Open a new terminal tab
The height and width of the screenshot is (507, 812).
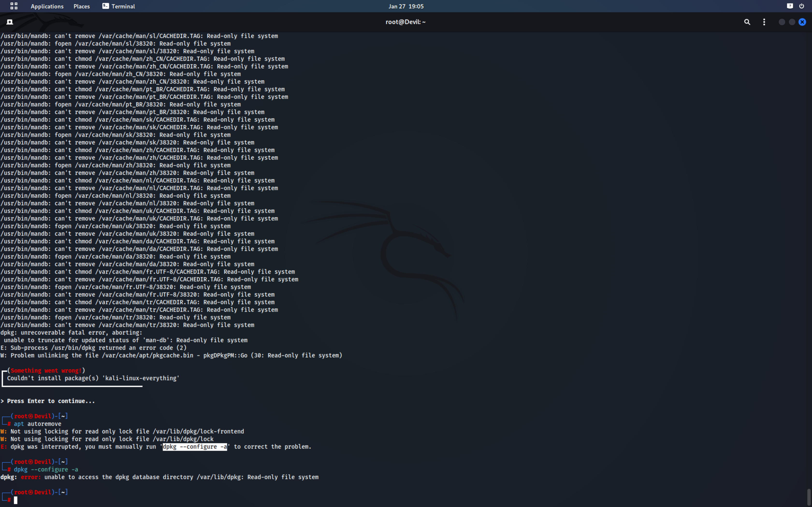point(10,22)
